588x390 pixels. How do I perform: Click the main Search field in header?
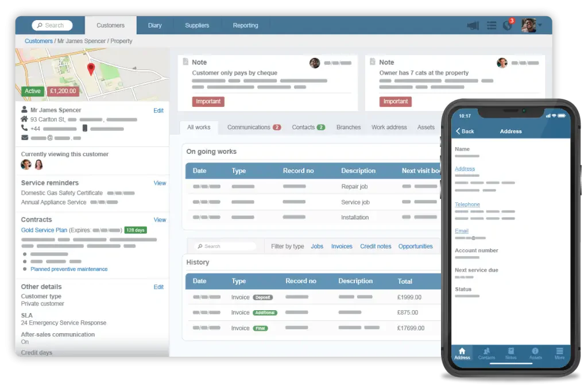(x=52, y=25)
